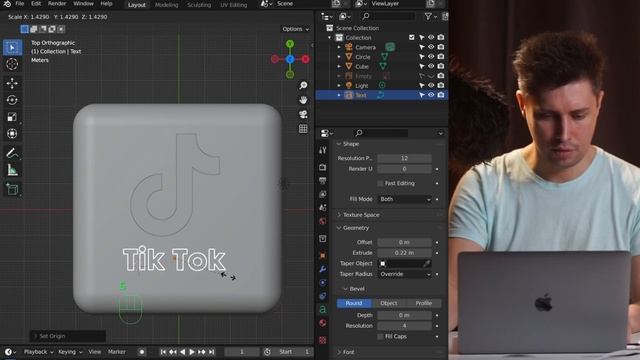Screen dimensions: 640x360
Task: Click the timeline Marker menu
Action: pos(116,352)
